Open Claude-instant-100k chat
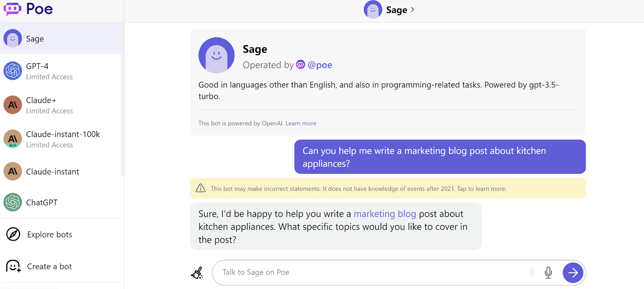 [x=63, y=134]
